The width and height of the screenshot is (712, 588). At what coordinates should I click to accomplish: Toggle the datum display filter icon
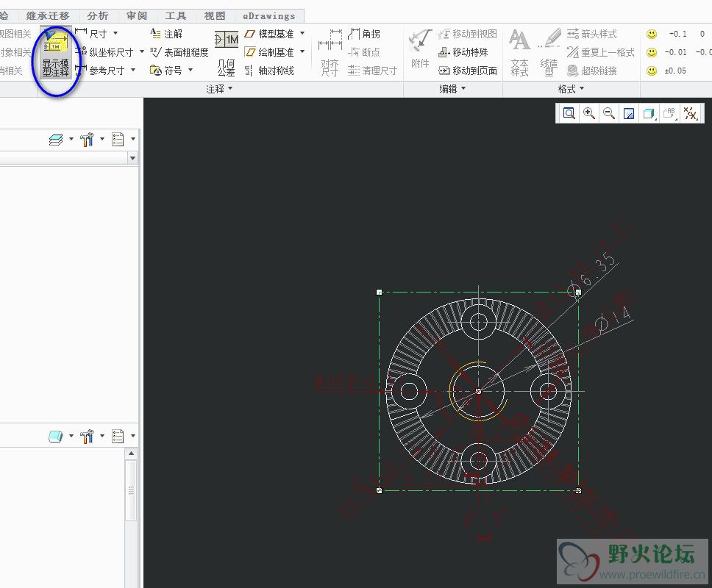pyautogui.click(x=690, y=113)
